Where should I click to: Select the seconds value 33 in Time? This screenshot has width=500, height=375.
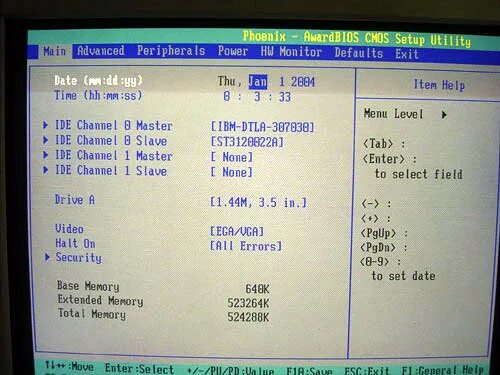coord(285,97)
